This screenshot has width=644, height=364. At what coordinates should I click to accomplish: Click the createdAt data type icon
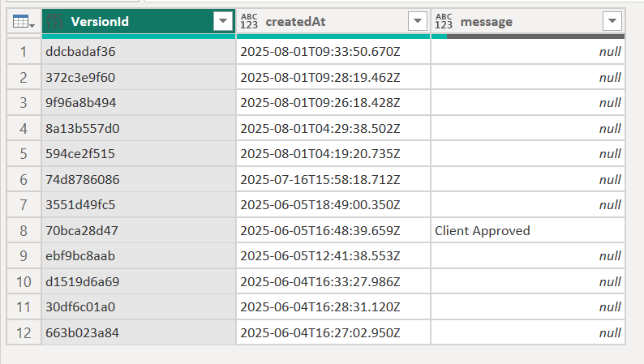pos(249,21)
